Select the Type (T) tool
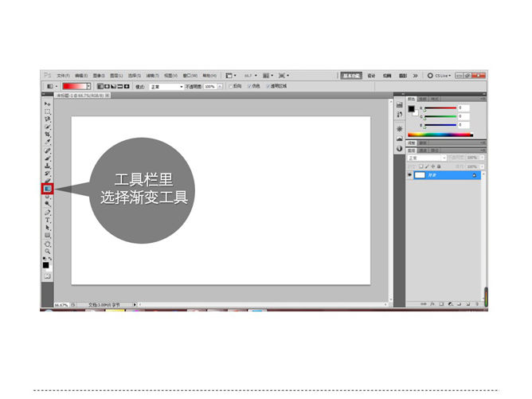This screenshot has height=399, width=532. click(47, 220)
